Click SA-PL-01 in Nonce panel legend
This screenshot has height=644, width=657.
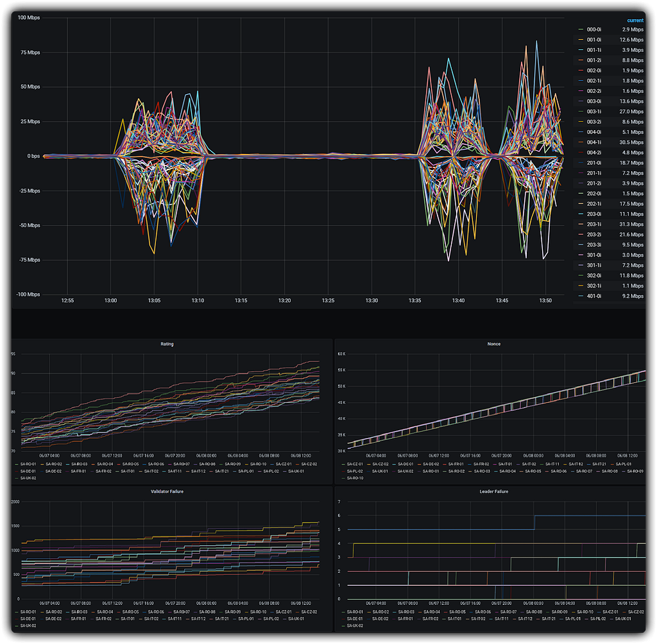tap(624, 464)
